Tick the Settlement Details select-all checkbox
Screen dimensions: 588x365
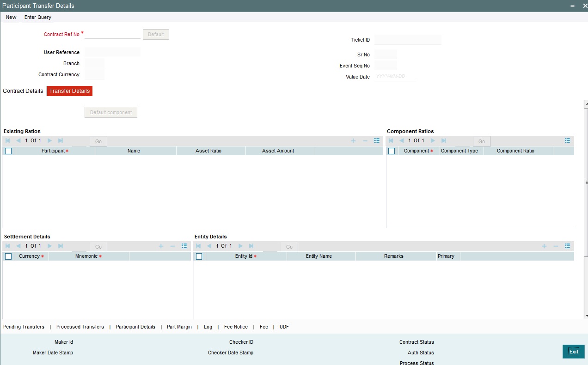[x=8, y=256]
